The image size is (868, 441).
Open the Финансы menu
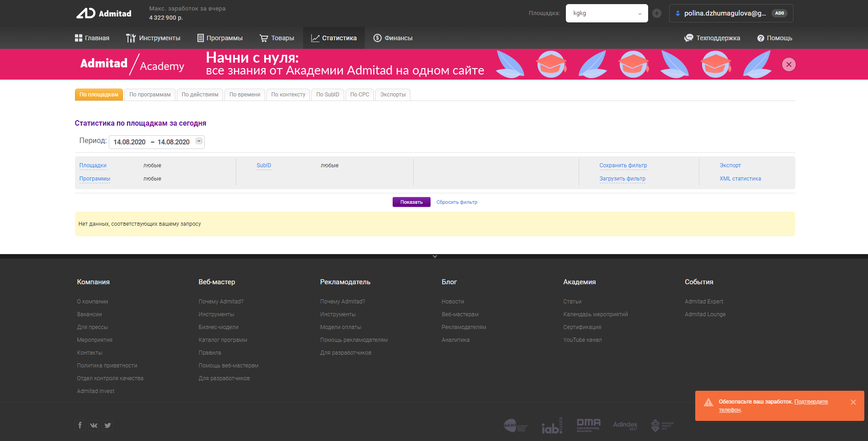tap(393, 38)
